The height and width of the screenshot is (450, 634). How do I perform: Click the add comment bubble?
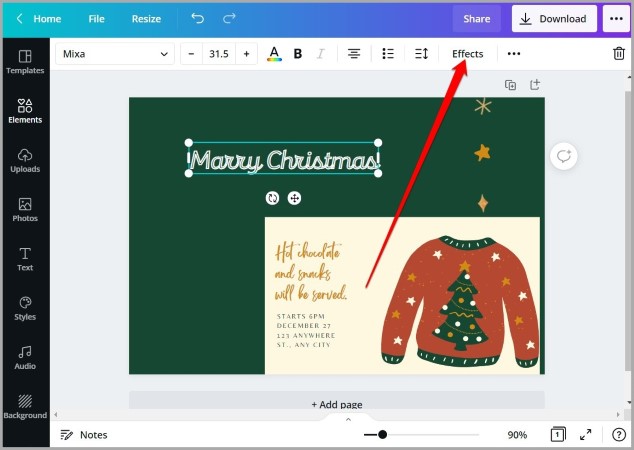(564, 156)
